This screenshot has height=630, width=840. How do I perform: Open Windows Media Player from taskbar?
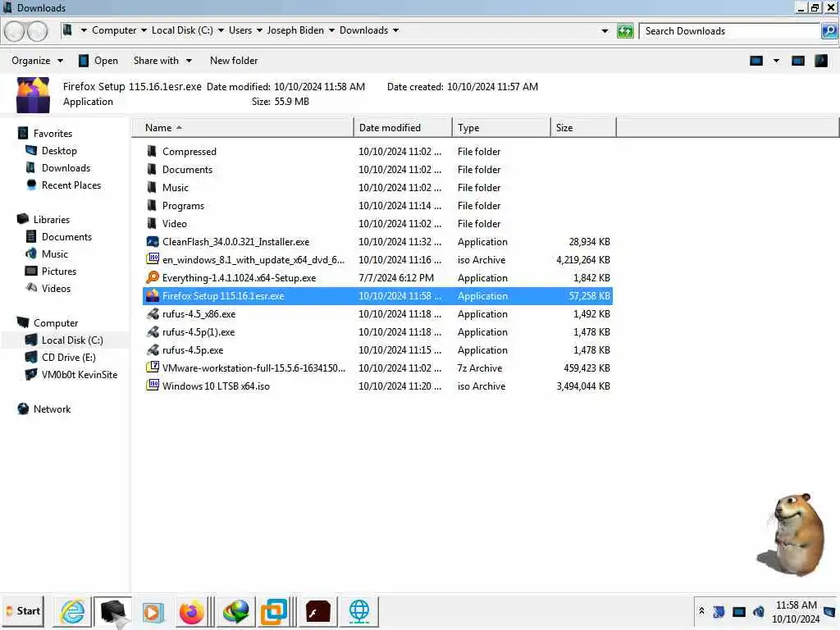[152, 611]
